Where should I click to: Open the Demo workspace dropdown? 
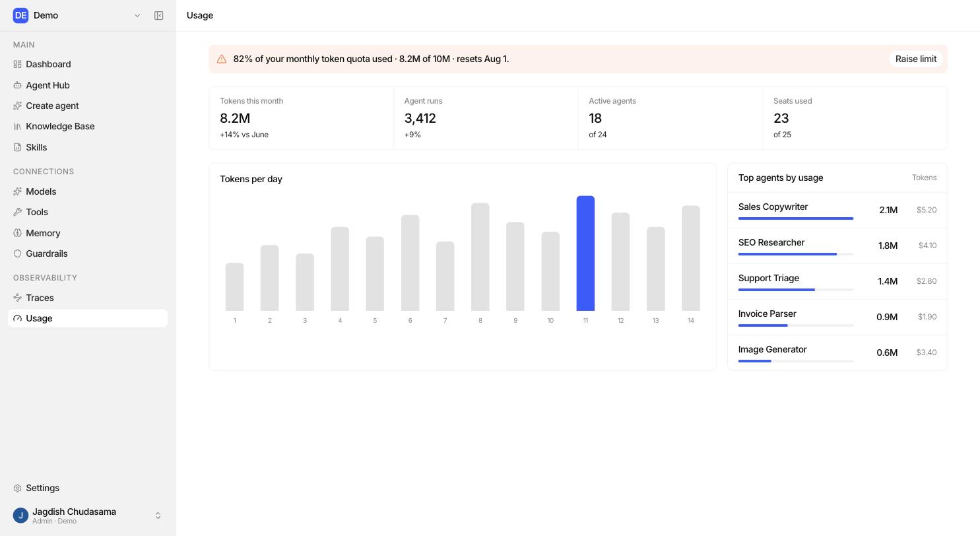tap(137, 15)
